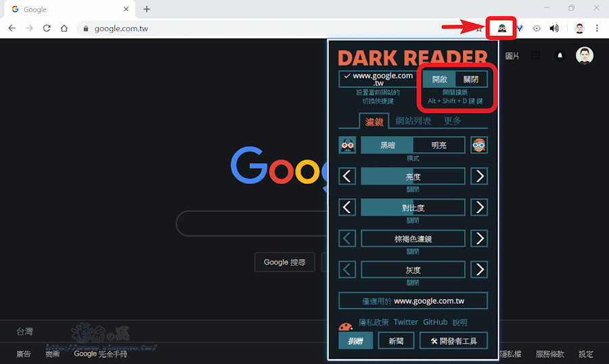Open a new browser tab
Image resolution: width=609 pixels, height=364 pixels.
[x=146, y=9]
